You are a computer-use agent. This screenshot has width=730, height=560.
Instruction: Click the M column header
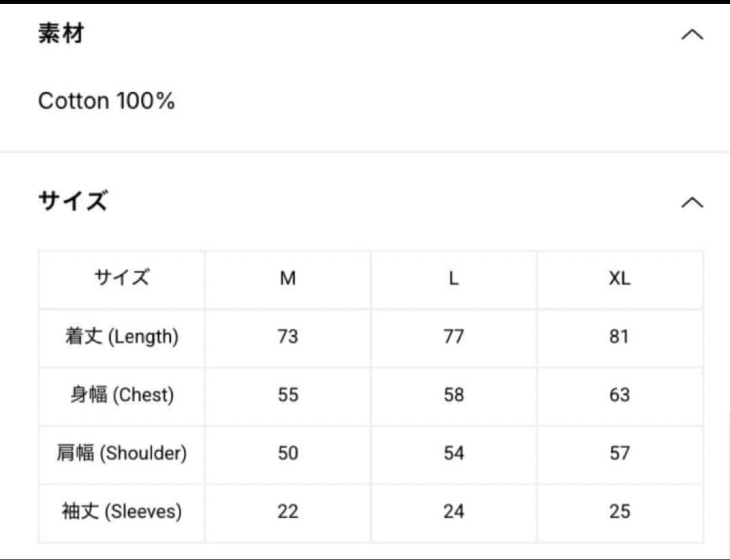(x=288, y=278)
